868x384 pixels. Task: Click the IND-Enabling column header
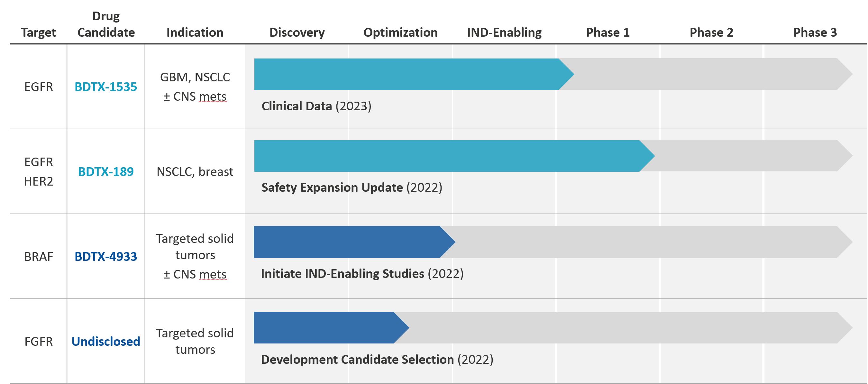(504, 33)
